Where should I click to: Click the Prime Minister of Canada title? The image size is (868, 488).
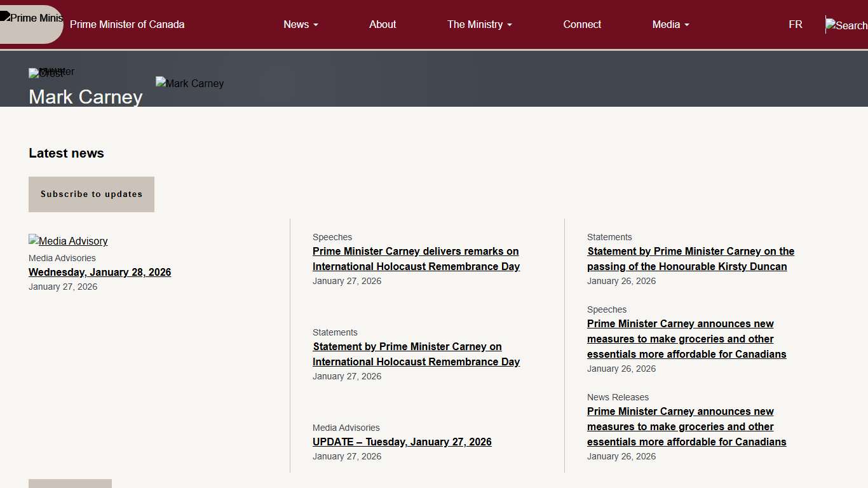(x=127, y=24)
